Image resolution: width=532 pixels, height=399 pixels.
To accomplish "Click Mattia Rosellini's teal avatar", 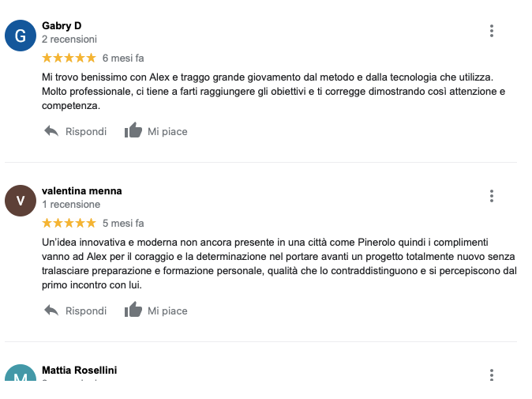I will click(21, 375).
